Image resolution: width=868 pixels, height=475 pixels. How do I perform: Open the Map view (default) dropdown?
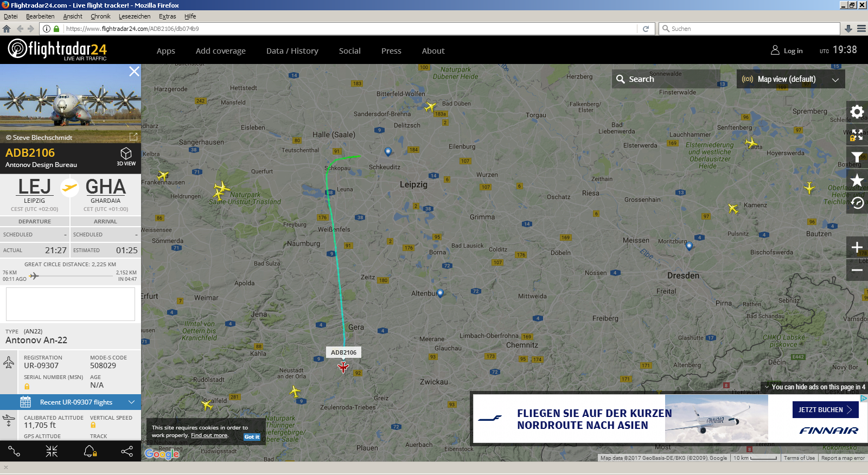click(x=790, y=79)
